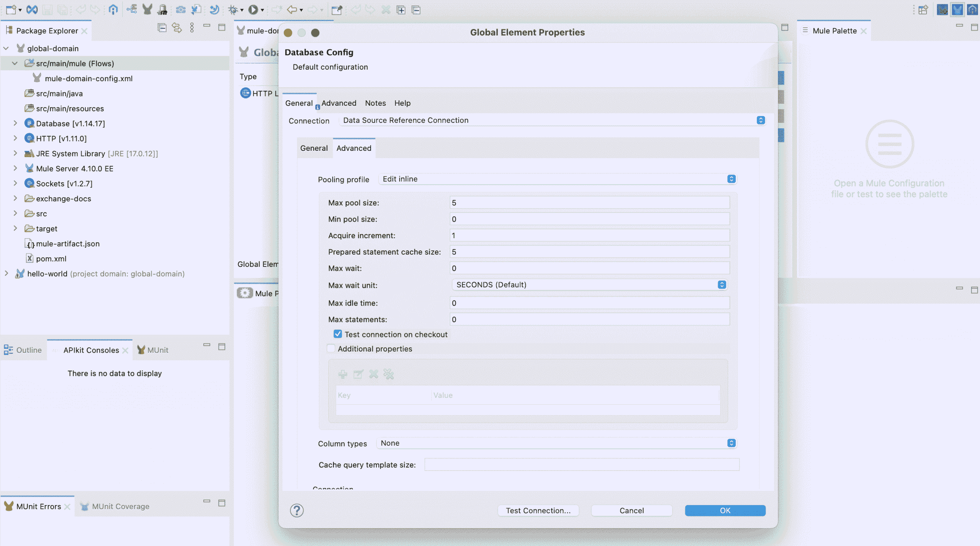Click the help question-mark icon in the dialog
The height and width of the screenshot is (546, 980).
297,510
